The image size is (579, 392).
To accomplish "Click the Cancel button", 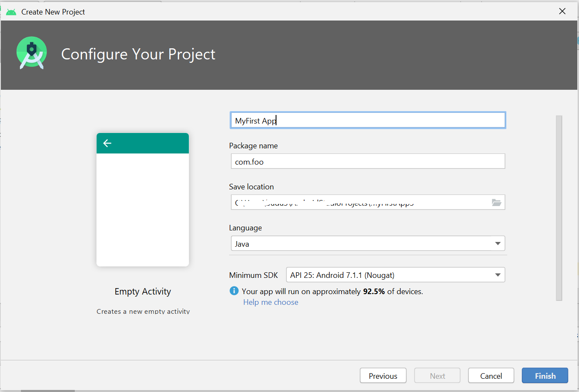I will tap(491, 375).
